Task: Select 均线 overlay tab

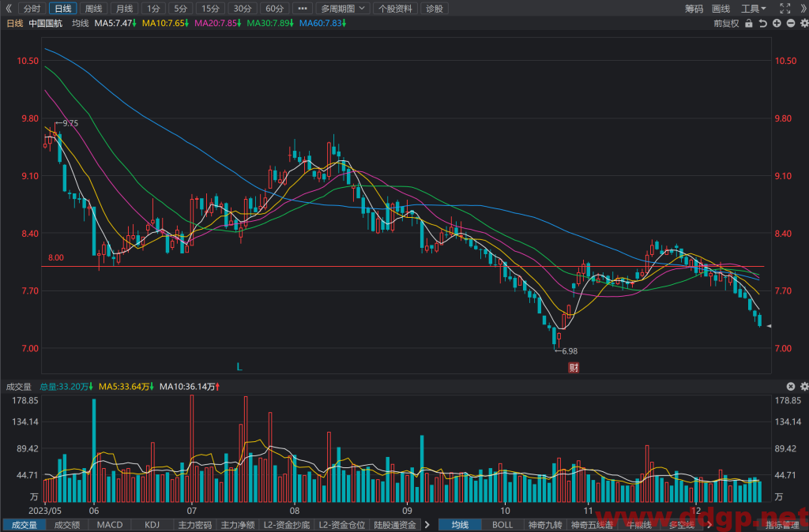Action: click(460, 525)
